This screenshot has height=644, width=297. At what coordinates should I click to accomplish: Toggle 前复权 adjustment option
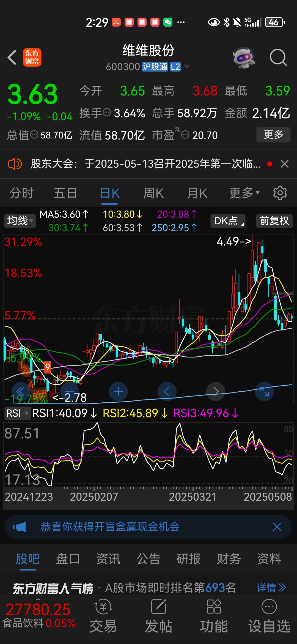click(274, 221)
